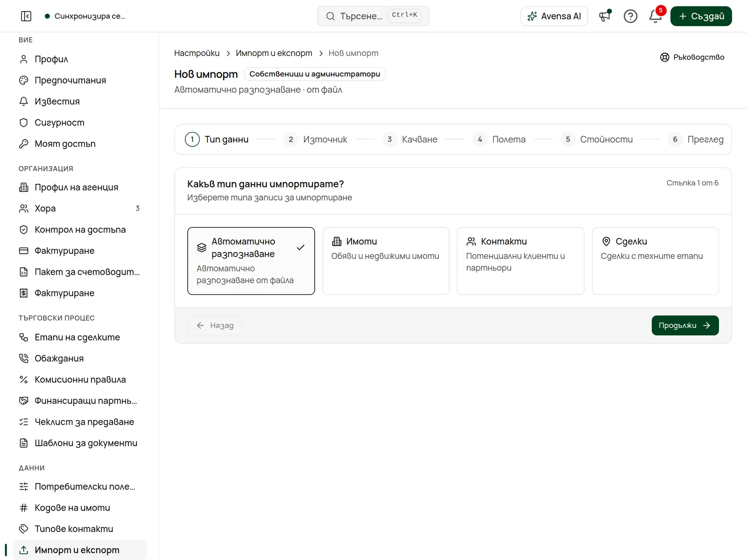Open notifications bell with 5 badge

[655, 16]
